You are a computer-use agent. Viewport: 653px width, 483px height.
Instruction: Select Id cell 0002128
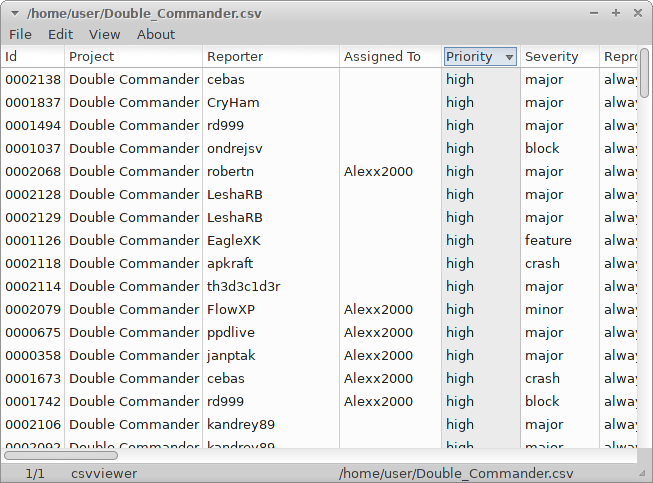point(33,194)
